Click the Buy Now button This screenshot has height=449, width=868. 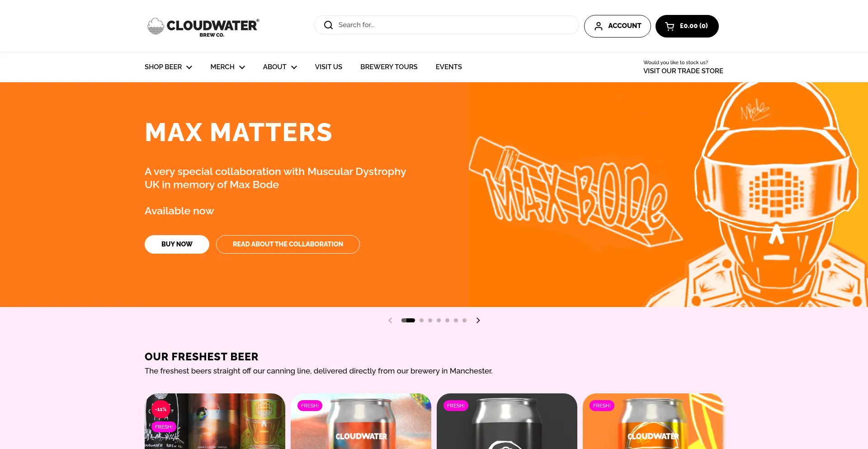click(177, 244)
